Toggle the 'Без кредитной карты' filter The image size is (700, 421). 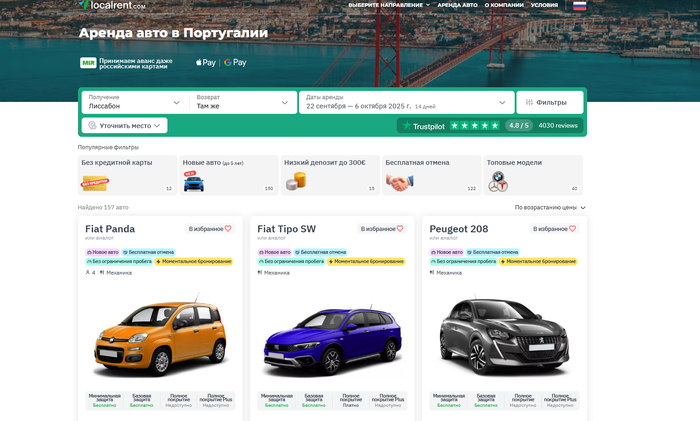click(x=126, y=174)
